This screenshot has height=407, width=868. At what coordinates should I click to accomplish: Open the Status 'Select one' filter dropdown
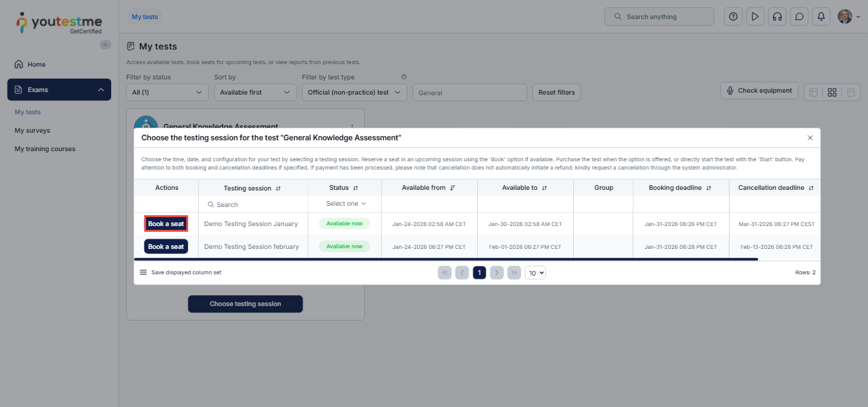(345, 204)
